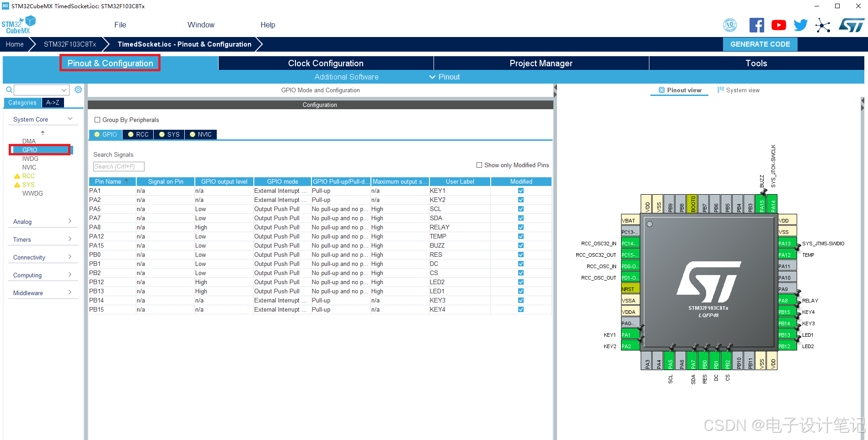Viewport: 868px width, 440px height.
Task: Toggle the Modified checkbox for PB15
Action: pyautogui.click(x=521, y=309)
